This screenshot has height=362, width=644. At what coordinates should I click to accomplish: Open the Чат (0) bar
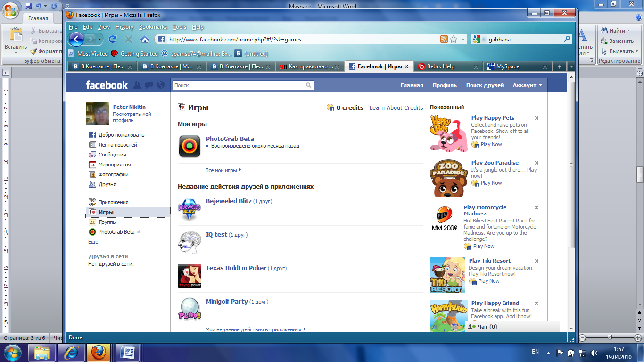point(512,327)
